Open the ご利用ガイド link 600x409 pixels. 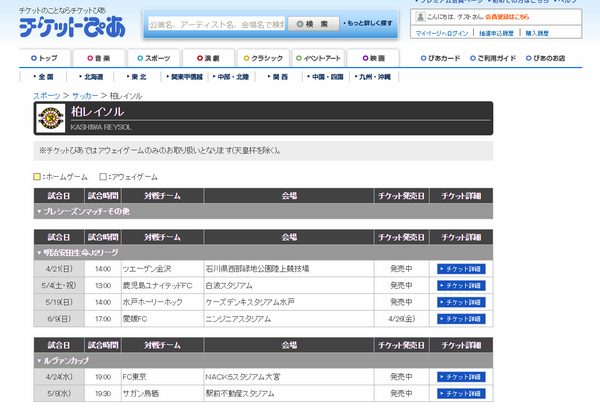coord(493,58)
